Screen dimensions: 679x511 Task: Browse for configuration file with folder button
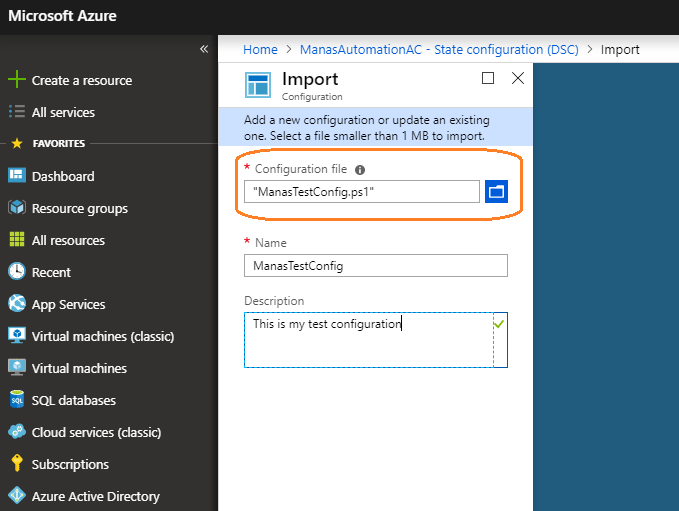pyautogui.click(x=496, y=191)
